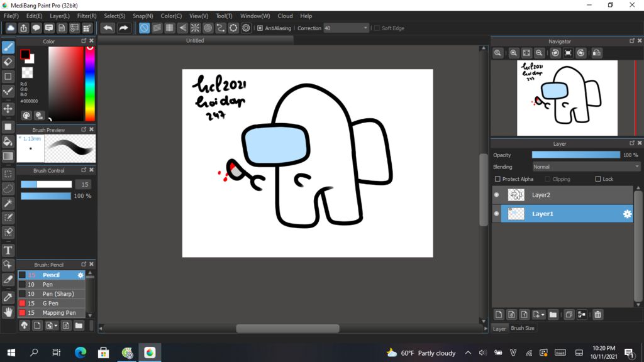Open Microsoft Edge from the taskbar

80,353
